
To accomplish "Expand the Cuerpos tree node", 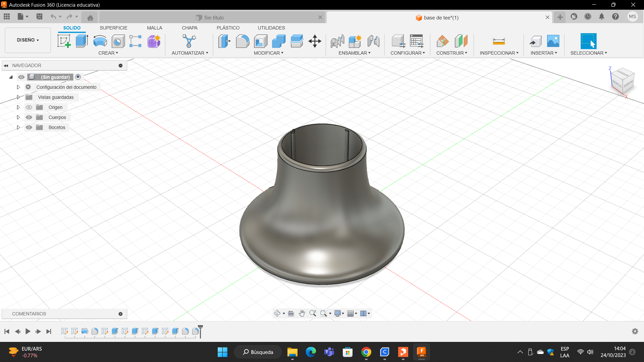I will [x=18, y=117].
